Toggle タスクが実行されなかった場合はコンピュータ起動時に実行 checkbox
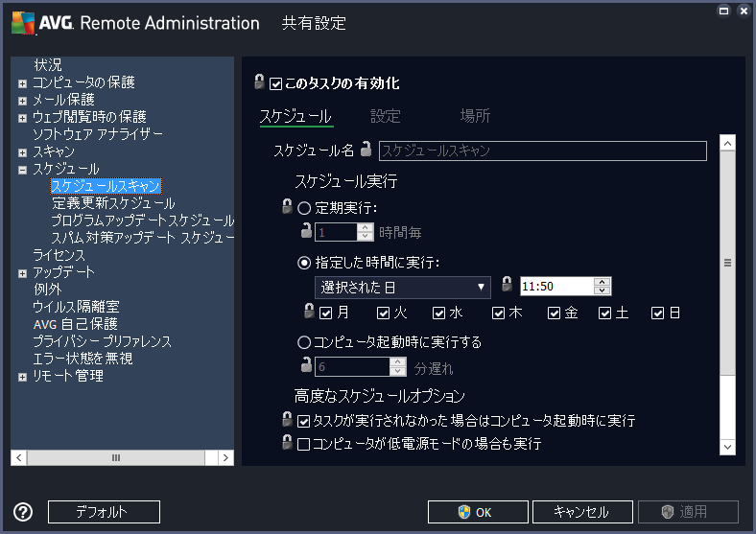Screen dimensions: 756x534 [x=304, y=421]
